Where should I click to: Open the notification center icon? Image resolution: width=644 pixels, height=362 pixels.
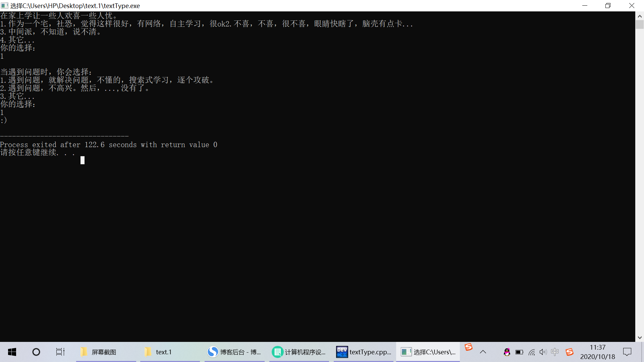pyautogui.click(x=627, y=352)
